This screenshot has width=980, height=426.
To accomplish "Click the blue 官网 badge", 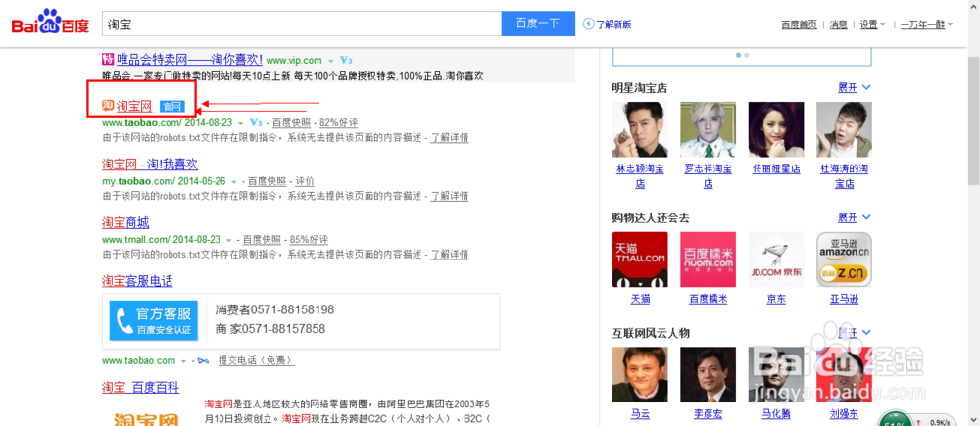I will pyautogui.click(x=171, y=106).
